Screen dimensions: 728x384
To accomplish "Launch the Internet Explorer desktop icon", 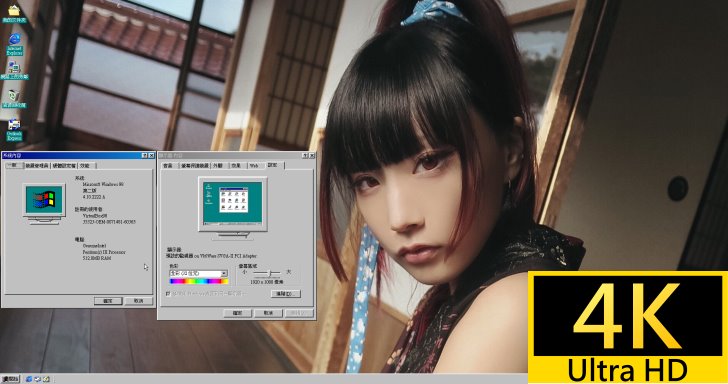I will (14, 44).
